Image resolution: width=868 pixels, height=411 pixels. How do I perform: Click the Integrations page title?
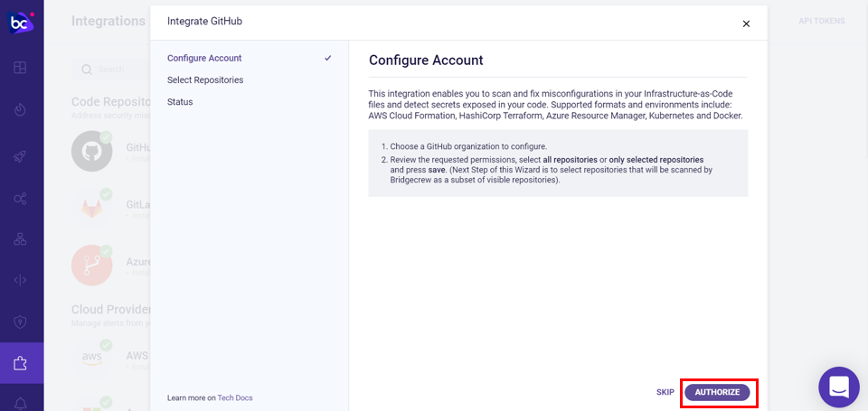point(108,21)
